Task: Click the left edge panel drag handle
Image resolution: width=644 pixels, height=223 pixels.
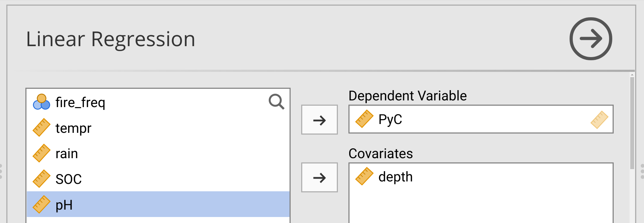Action: (x=1, y=171)
